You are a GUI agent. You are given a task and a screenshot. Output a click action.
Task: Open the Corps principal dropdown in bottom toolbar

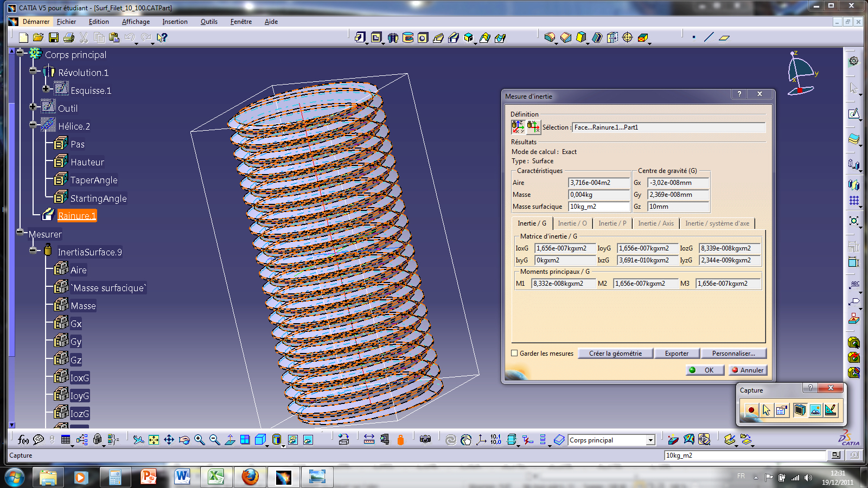[x=650, y=440]
